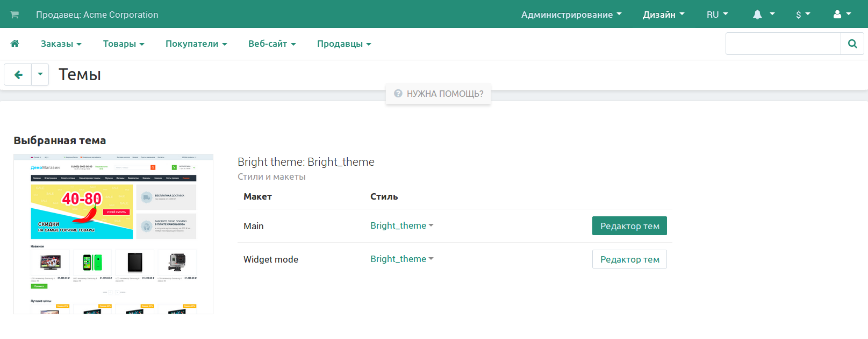Open the Заказы menu
The height and width of the screenshot is (339, 868).
[x=61, y=44]
